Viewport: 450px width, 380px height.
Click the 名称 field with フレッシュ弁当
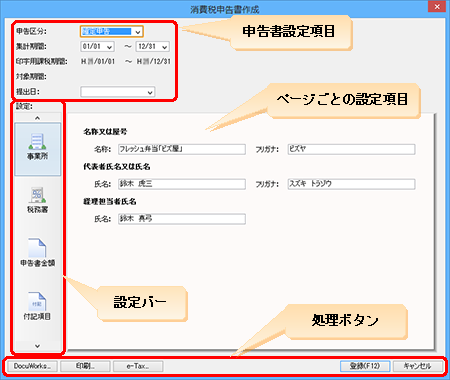click(x=182, y=149)
